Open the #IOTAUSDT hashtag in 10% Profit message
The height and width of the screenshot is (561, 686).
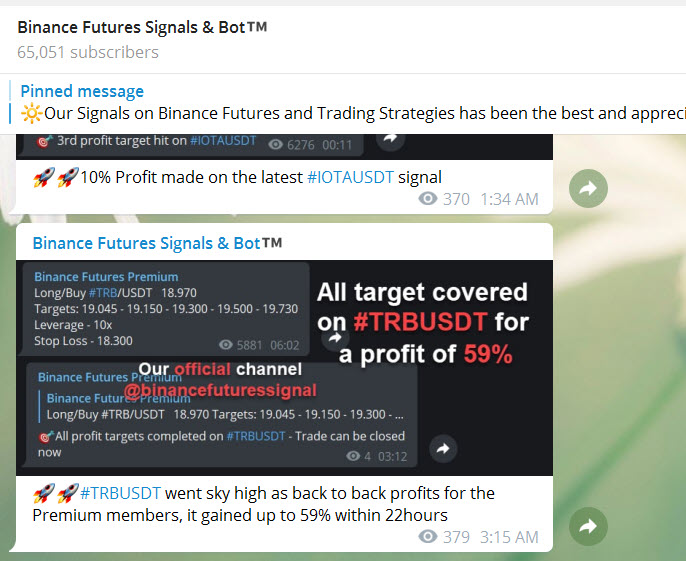point(344,178)
